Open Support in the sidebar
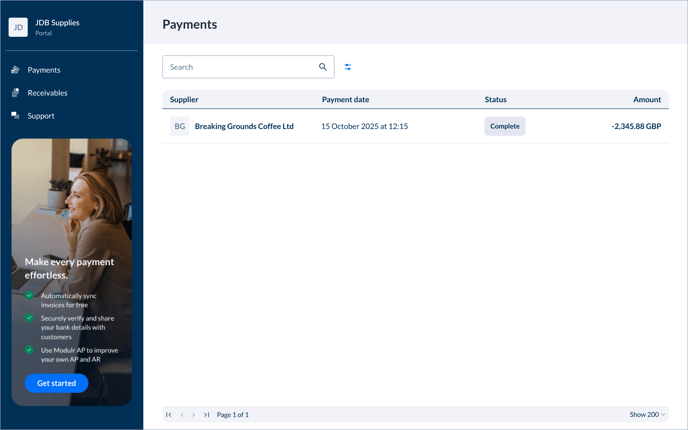This screenshot has height=430, width=688. click(41, 116)
